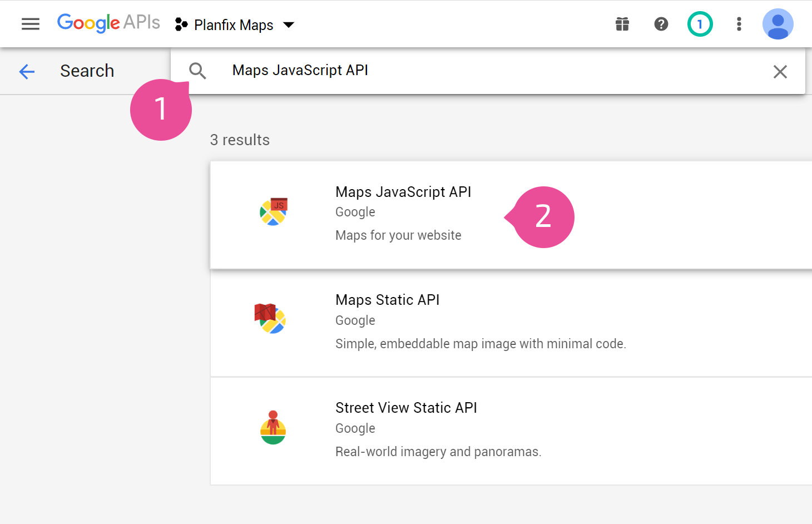Click the Maps Static API icon
The height and width of the screenshot is (524, 812).
pyautogui.click(x=270, y=318)
